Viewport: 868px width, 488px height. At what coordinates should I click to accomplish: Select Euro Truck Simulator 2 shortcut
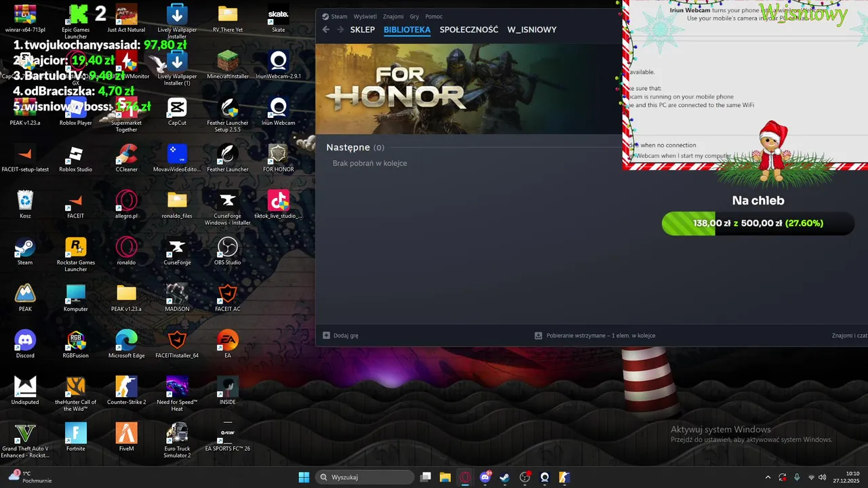click(177, 440)
